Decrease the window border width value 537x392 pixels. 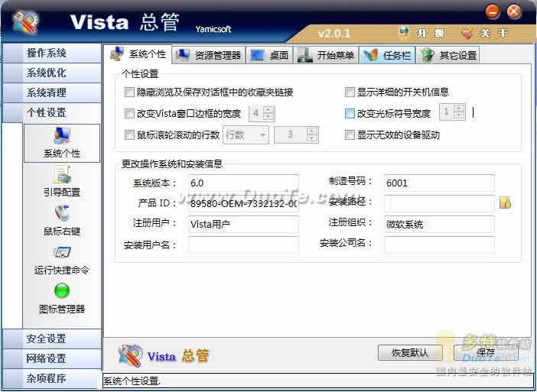click(x=268, y=117)
